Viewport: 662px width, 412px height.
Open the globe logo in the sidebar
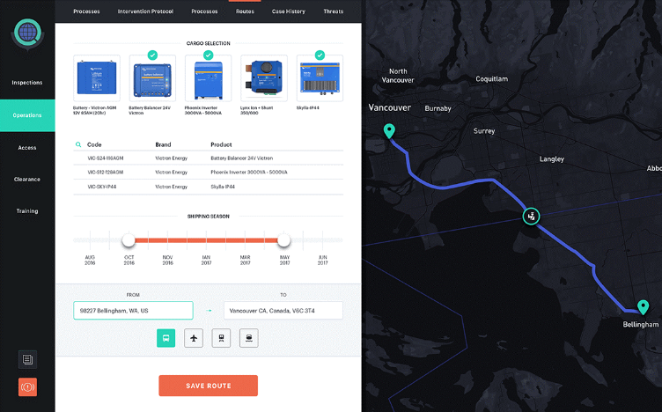coord(27,34)
